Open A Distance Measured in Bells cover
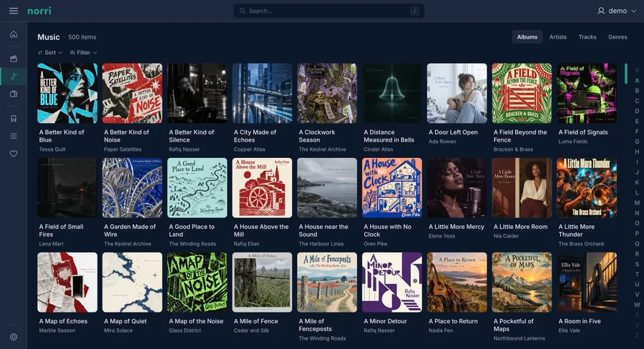644x349 pixels. click(x=392, y=93)
